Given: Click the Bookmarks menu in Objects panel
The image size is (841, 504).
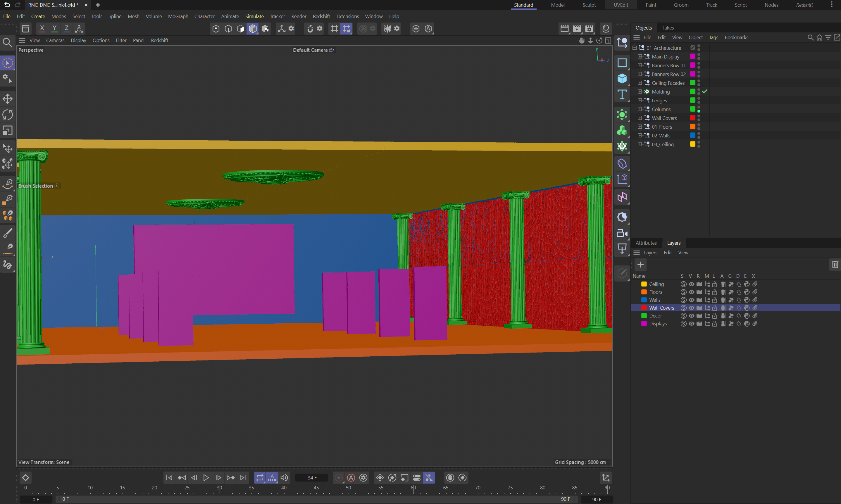Looking at the screenshot, I should (736, 37).
